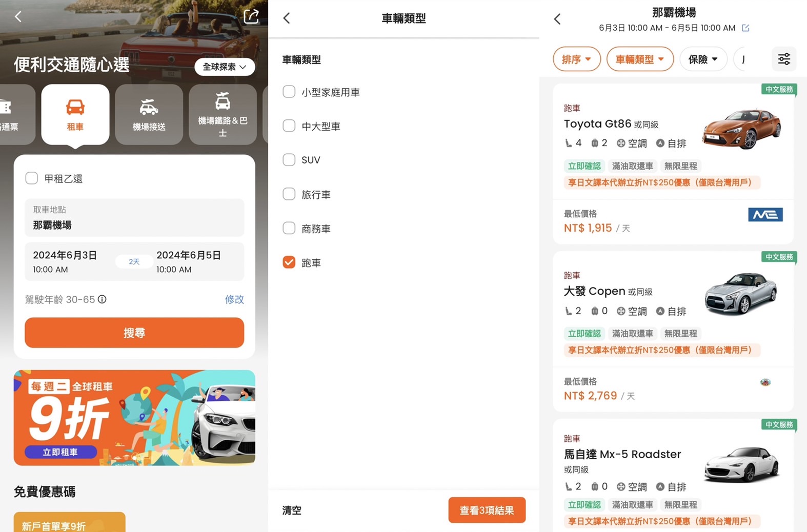Open the 排序 sort dropdown
Viewport: 807px width, 532px height.
click(x=577, y=59)
